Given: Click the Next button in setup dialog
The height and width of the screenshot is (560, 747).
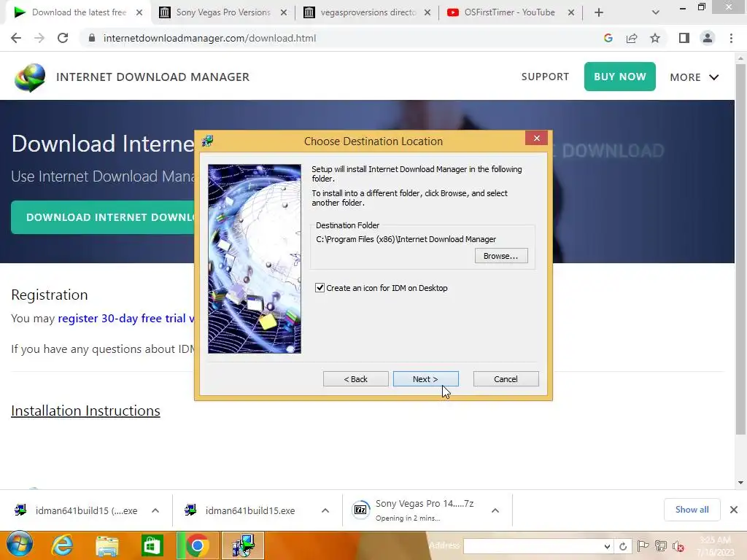Looking at the screenshot, I should 425,379.
